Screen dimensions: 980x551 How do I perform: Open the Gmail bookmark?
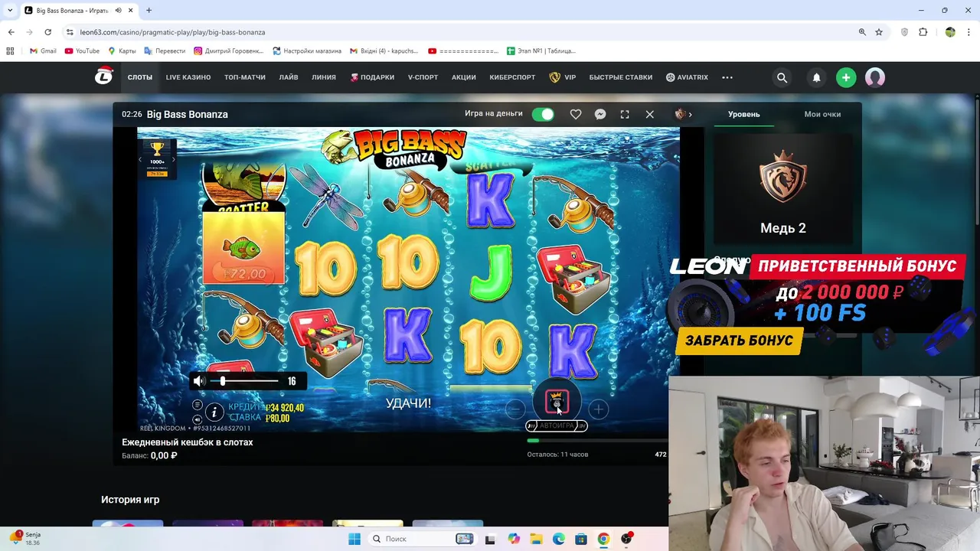43,51
